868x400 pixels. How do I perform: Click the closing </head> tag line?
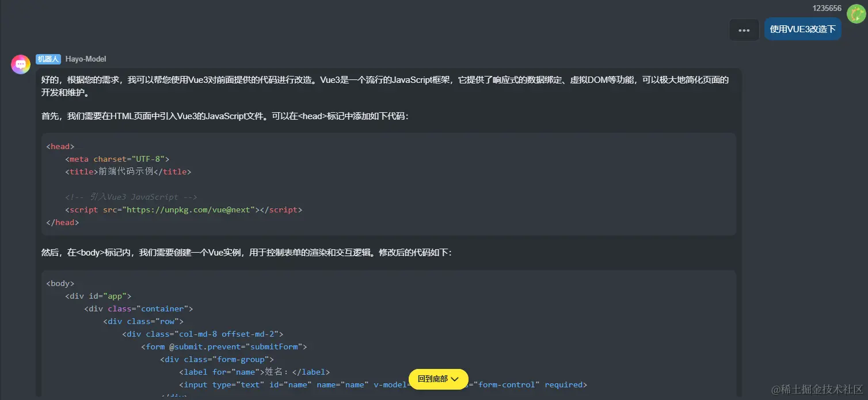(x=63, y=222)
